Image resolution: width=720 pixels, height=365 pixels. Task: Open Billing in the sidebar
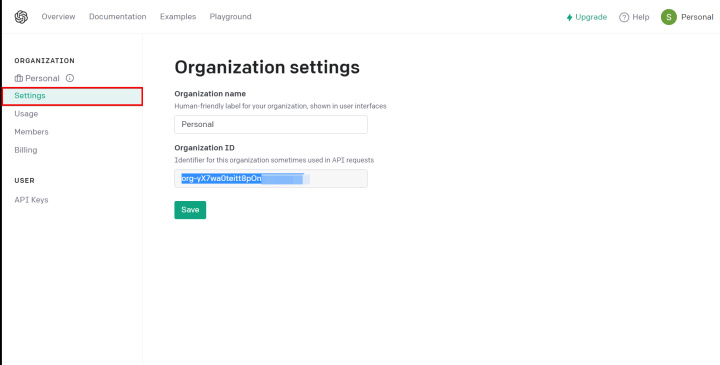26,150
